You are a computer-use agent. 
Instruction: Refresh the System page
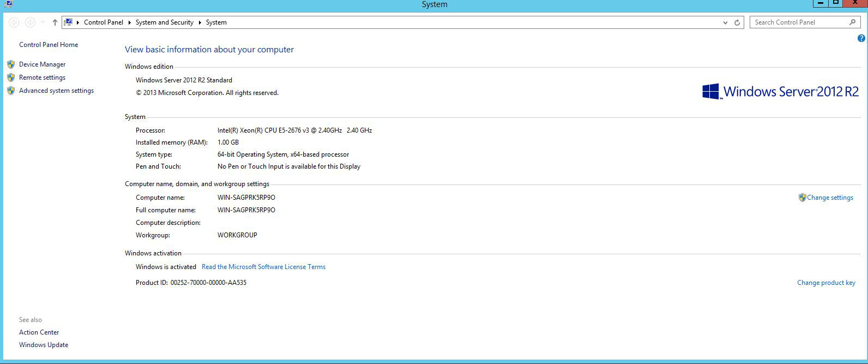pos(737,22)
